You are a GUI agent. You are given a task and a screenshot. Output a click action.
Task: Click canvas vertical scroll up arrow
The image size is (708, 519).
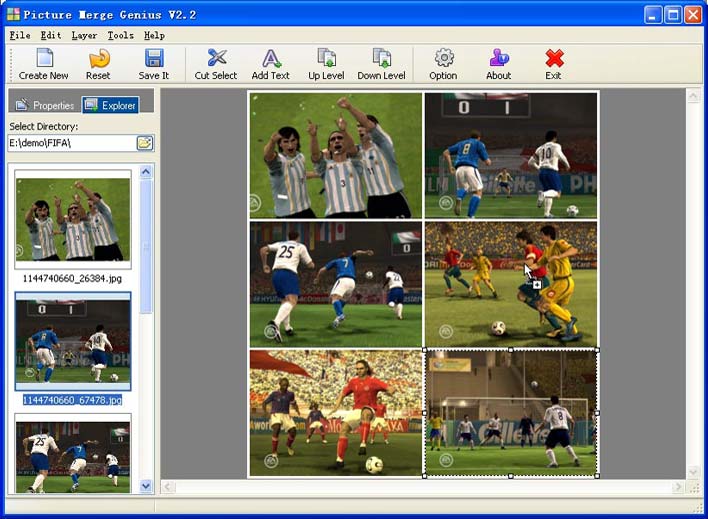[693, 95]
